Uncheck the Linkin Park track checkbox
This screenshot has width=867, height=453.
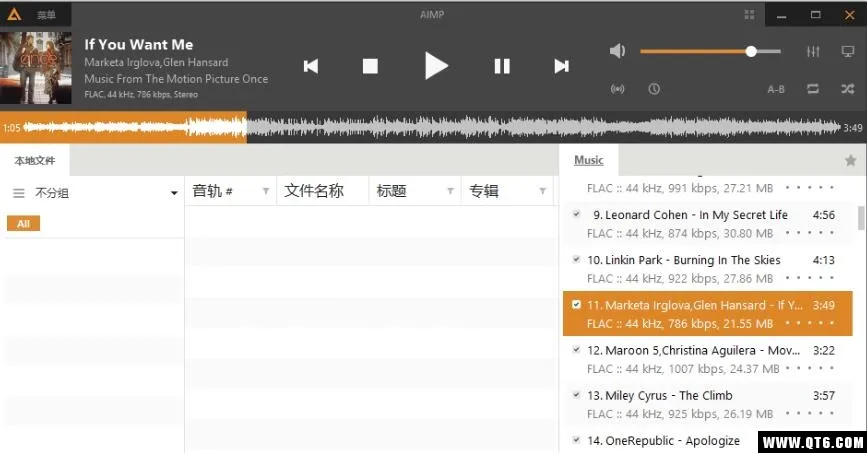point(576,259)
